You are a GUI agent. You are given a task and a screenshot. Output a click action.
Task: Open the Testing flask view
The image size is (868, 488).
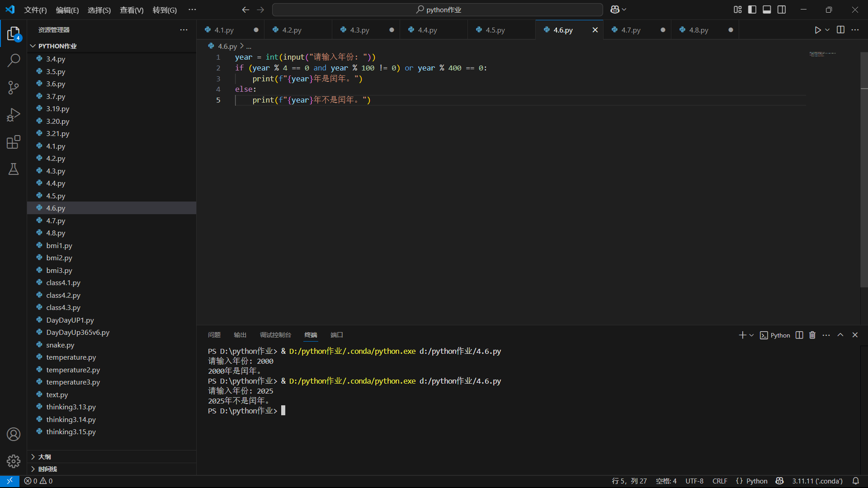[x=14, y=169]
